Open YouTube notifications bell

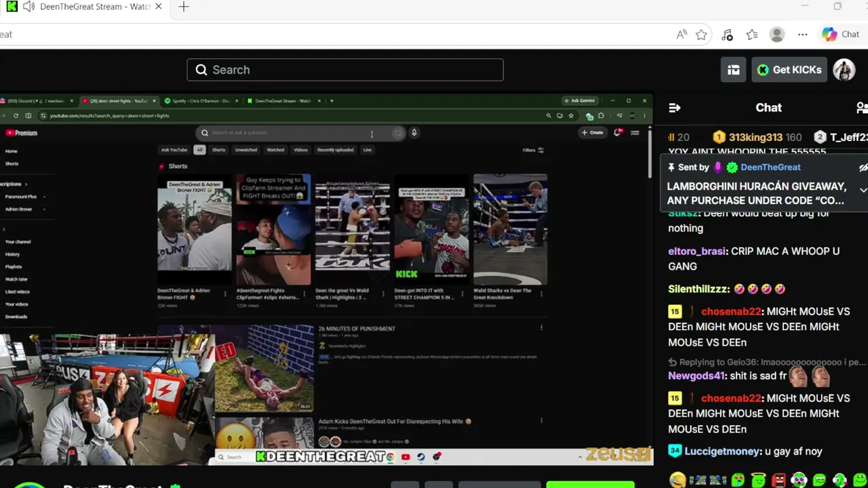pyautogui.click(x=617, y=133)
